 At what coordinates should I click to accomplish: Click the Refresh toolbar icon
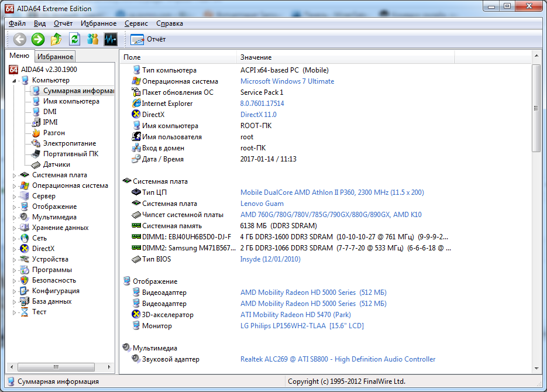pos(75,39)
